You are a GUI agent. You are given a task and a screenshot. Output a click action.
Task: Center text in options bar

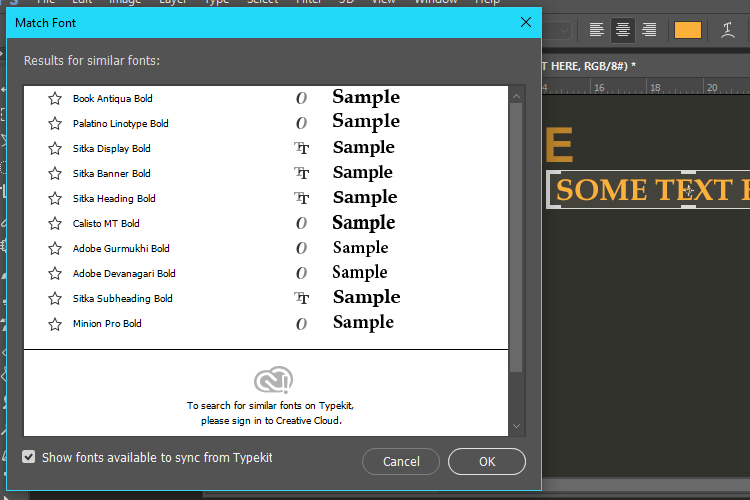(x=623, y=30)
